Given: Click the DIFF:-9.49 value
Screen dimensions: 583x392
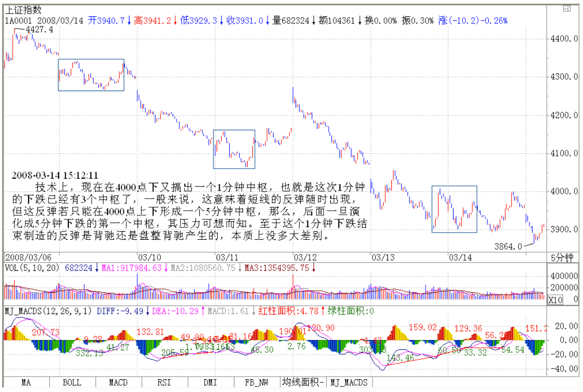Looking at the screenshot, I should 120,311.
